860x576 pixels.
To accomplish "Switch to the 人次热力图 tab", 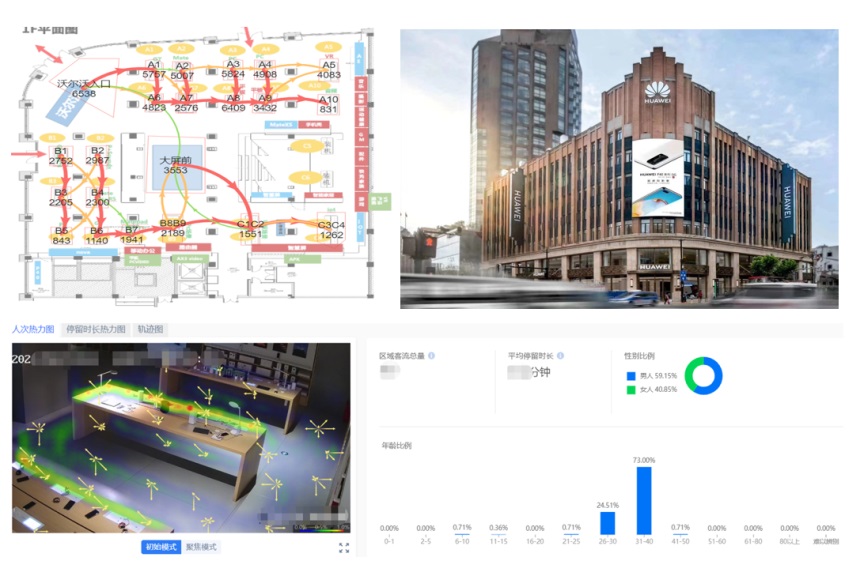I will (33, 329).
